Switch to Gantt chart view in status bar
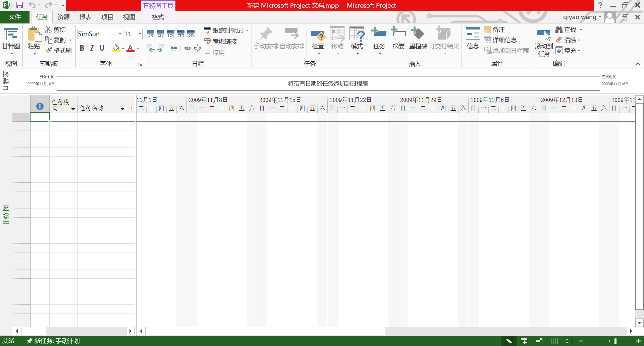644x346 pixels. pos(509,341)
